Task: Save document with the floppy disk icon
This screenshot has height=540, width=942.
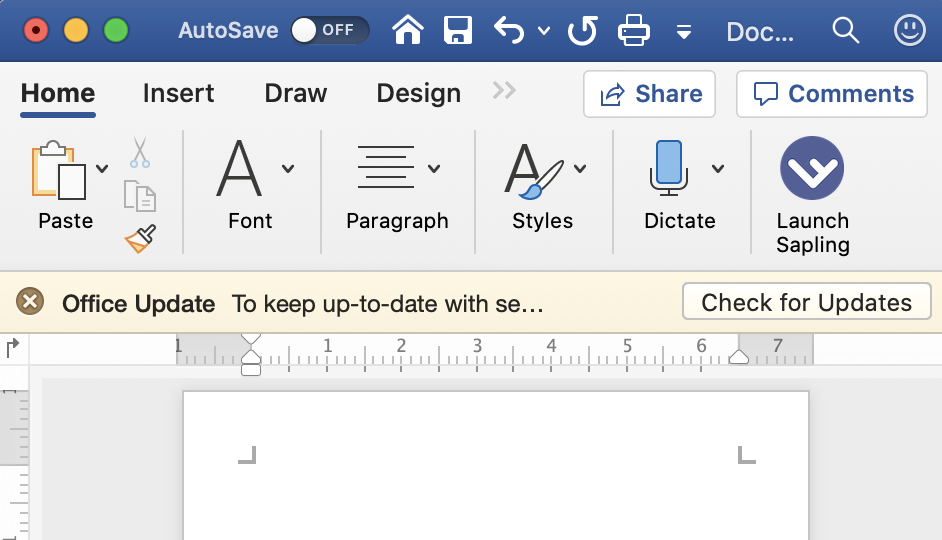Action: pos(458,30)
